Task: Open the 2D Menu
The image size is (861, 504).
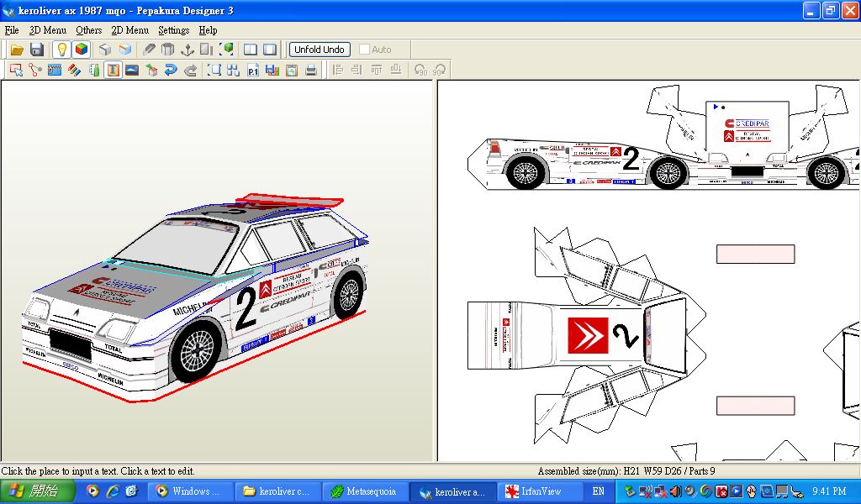Action: coord(130,30)
